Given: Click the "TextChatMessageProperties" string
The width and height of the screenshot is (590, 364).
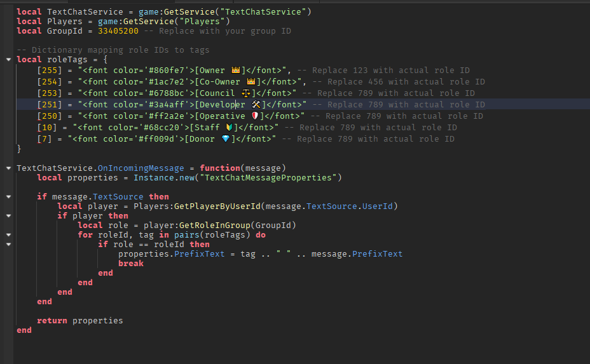Looking at the screenshot, I should (268, 177).
